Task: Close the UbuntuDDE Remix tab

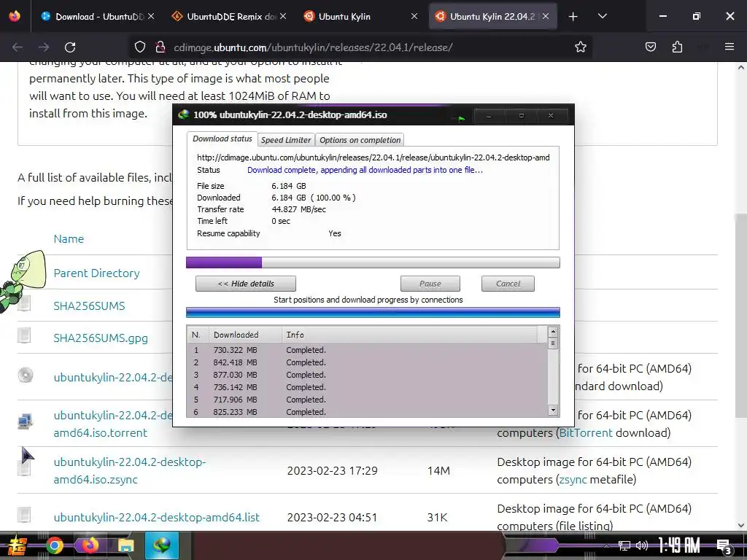Action: tap(283, 16)
